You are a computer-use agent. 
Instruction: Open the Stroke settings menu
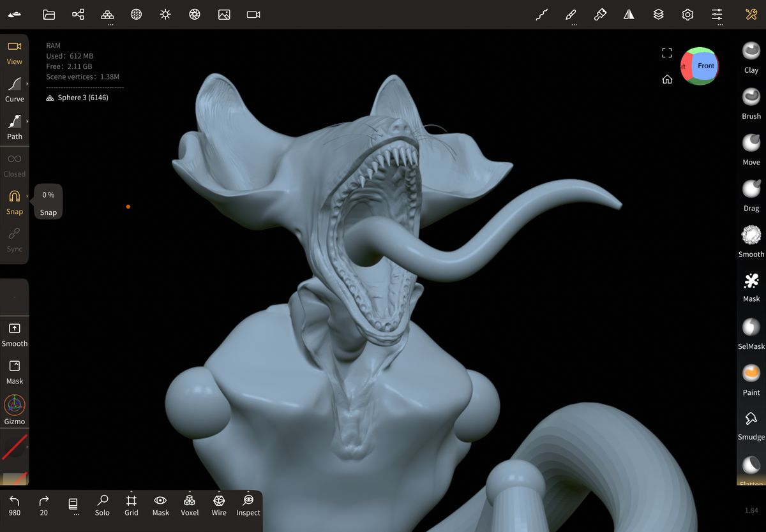[x=541, y=14]
